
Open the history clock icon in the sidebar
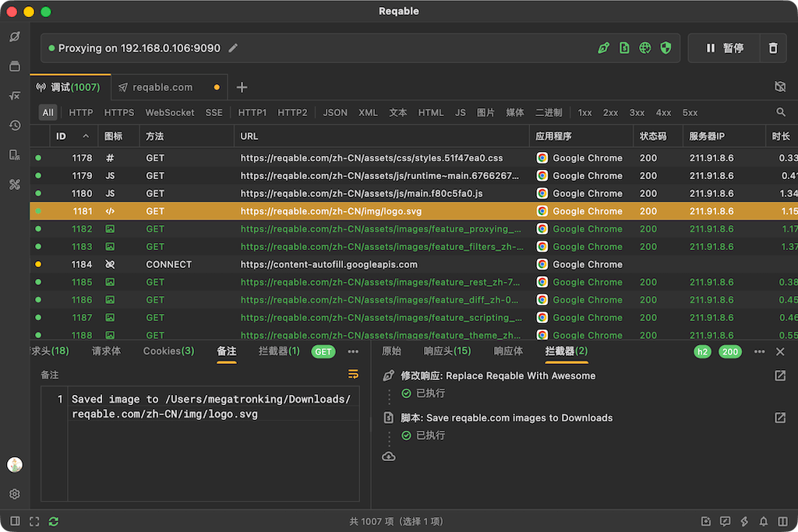[x=15, y=125]
